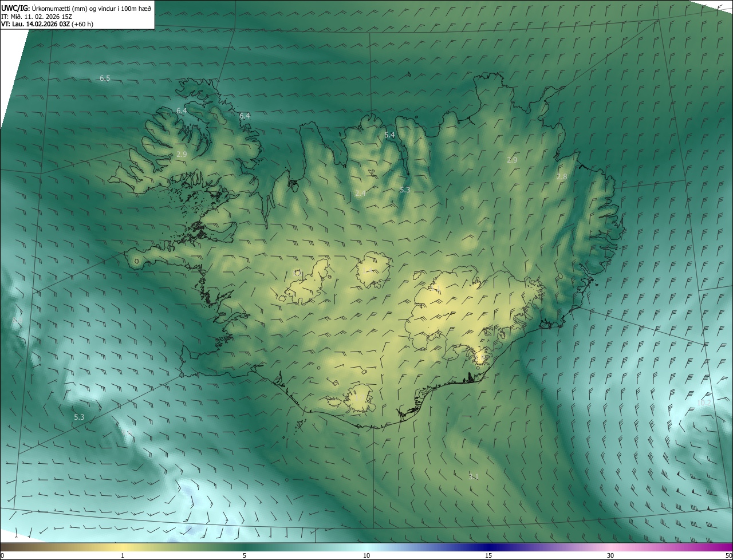Click the 6.5 value label over the northwest ocean
Image resolution: width=733 pixels, height=560 pixels.
[x=105, y=78]
